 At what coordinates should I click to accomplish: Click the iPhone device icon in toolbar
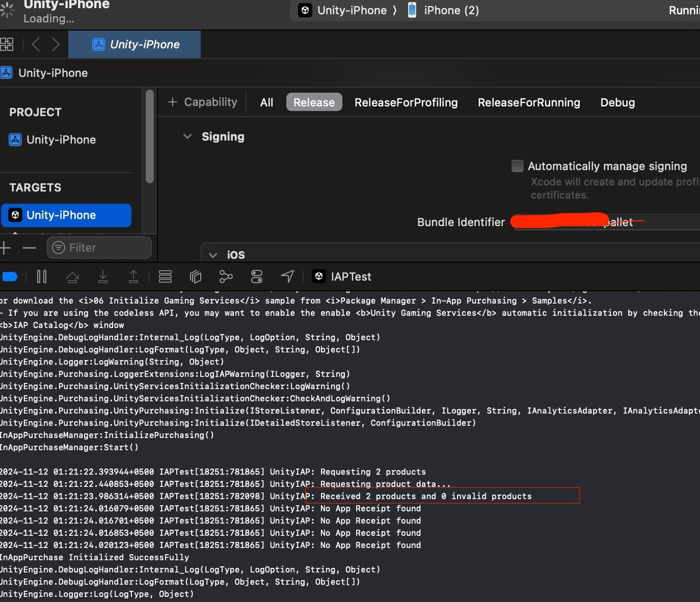(412, 10)
